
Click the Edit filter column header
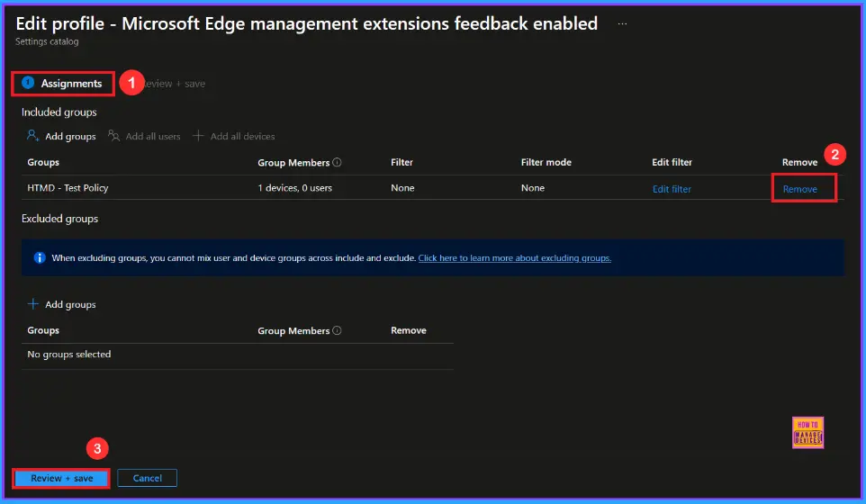pos(672,162)
